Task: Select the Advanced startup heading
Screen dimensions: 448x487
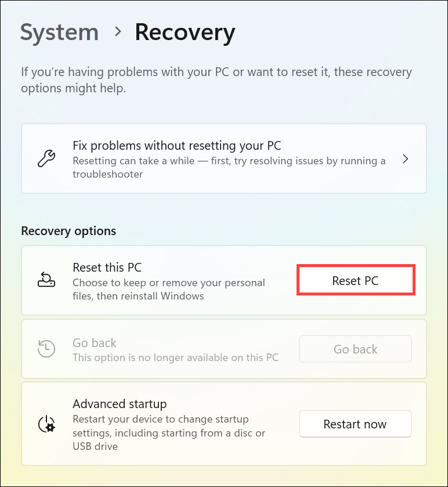Action: click(120, 403)
